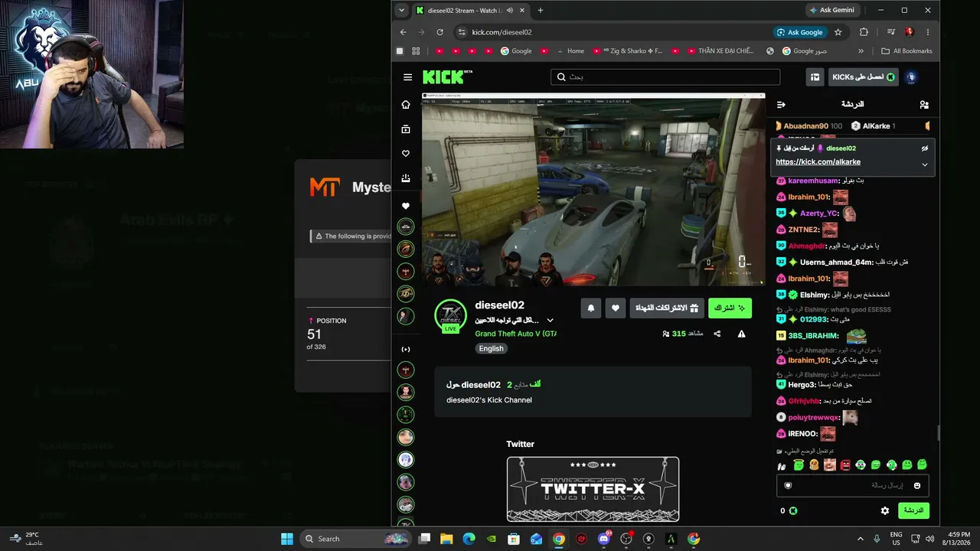Image resolution: width=980 pixels, height=551 pixels.
Task: Open the Browse icon in the Kick sidebar
Action: pos(406,129)
